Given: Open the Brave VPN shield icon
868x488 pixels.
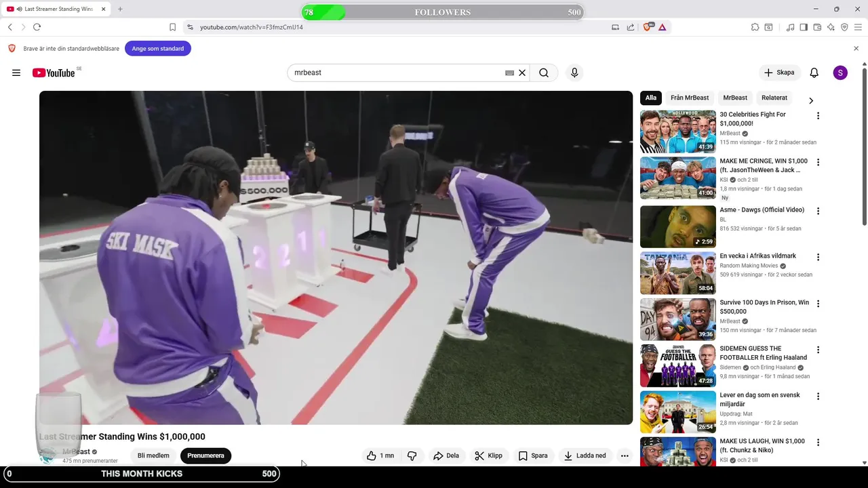Looking at the screenshot, I should click(844, 27).
